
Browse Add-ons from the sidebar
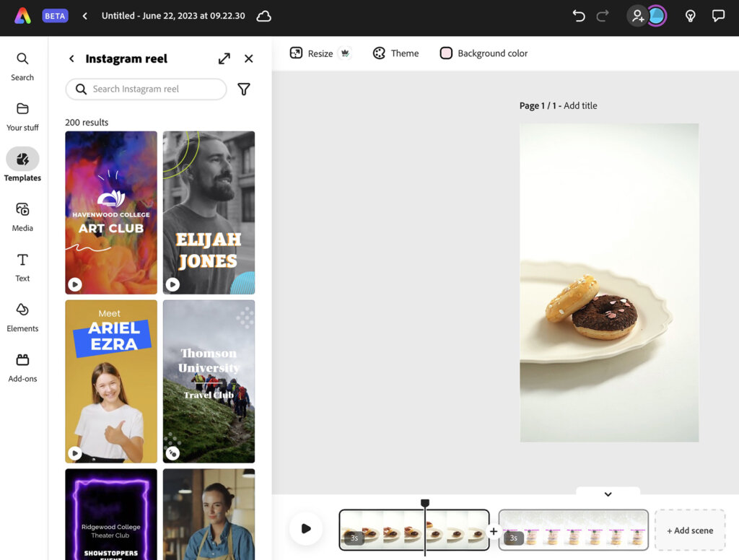22,367
